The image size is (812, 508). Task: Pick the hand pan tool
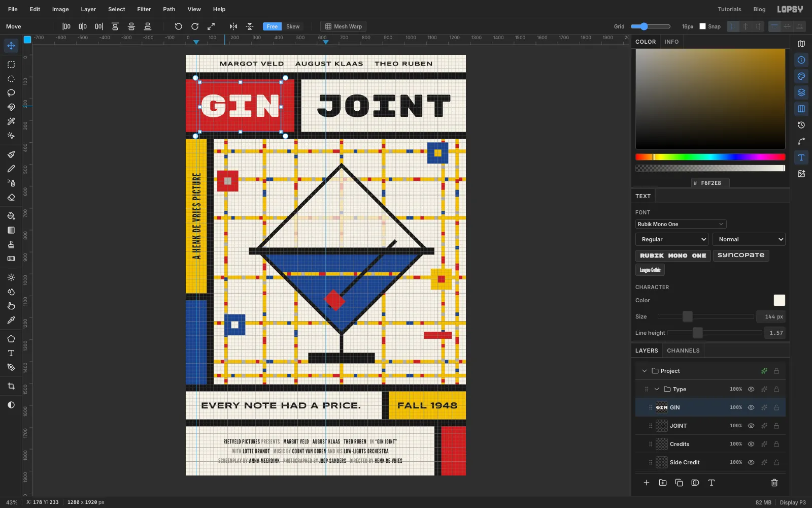[11, 306]
